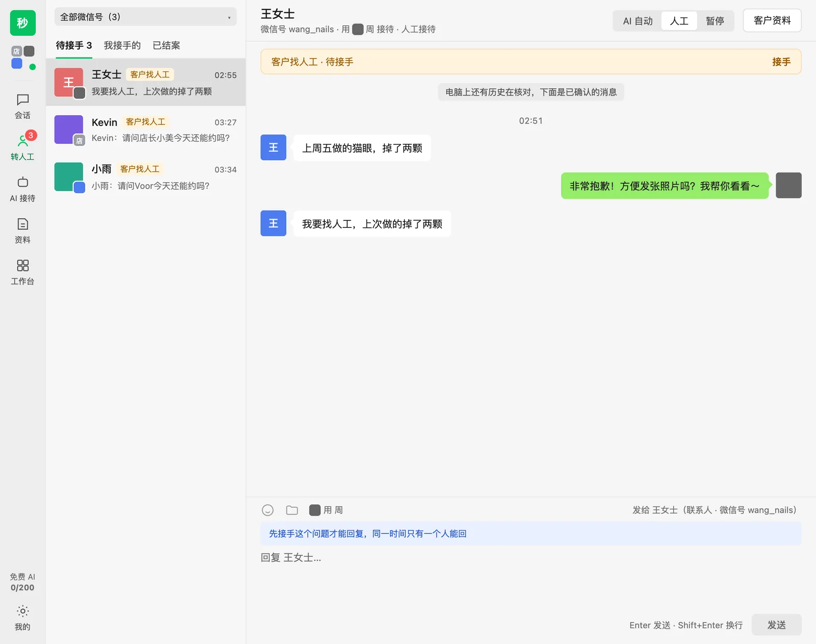Click the account avatars cluster under the logo
This screenshot has height=644, width=816.
(x=23, y=57)
